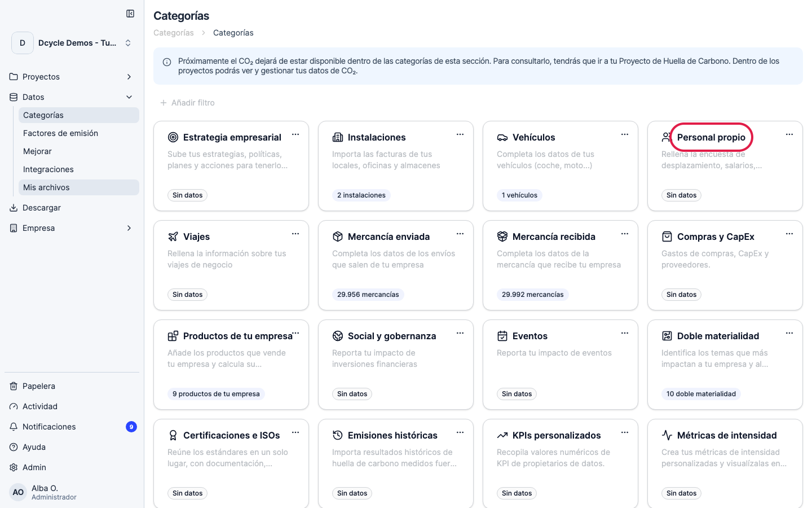
Task: Click the Social y gobernanza icon
Action: coord(338,336)
